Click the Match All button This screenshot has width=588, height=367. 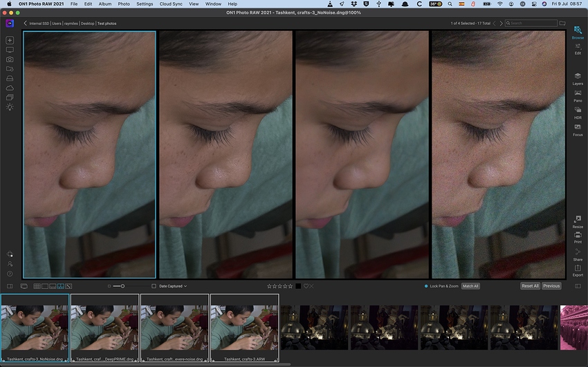click(x=470, y=286)
